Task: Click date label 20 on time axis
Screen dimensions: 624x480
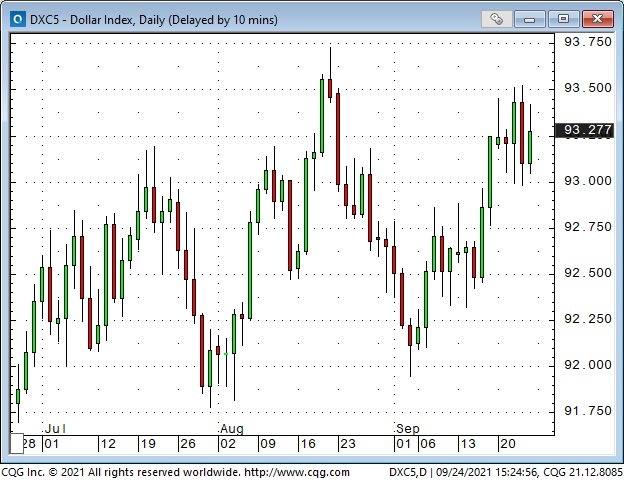Action: point(508,444)
